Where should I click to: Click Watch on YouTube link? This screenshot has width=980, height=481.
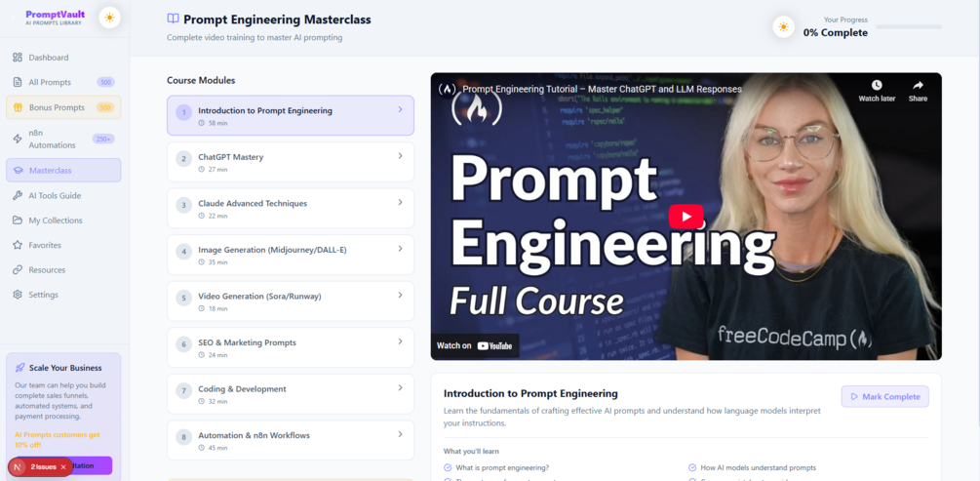click(474, 345)
